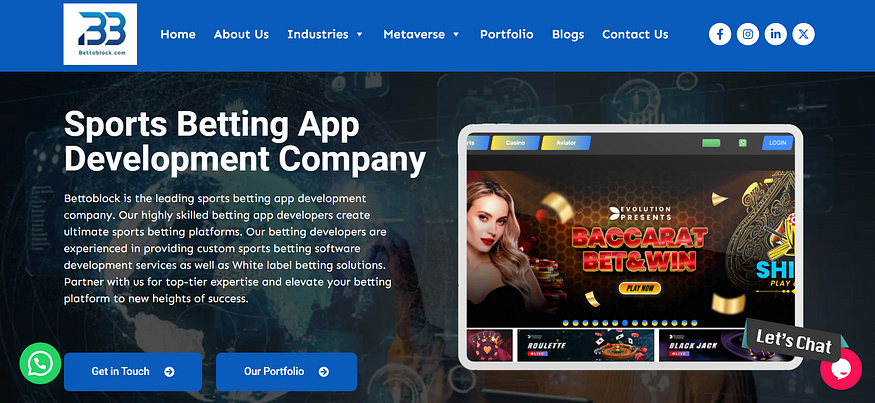This screenshot has height=403, width=875.
Task: Open the Our Portfolio button
Action: tap(286, 372)
